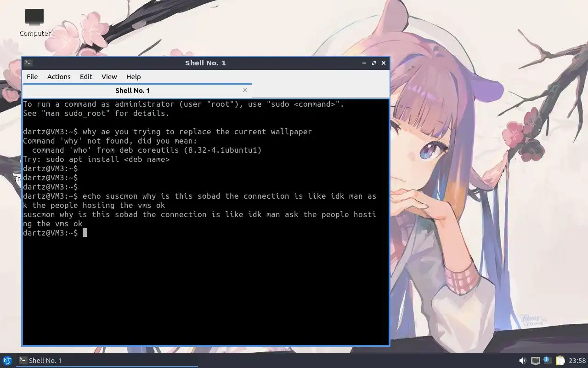
Task: Click 'Try: sudo apt install <deb name>' line
Action: point(96,159)
